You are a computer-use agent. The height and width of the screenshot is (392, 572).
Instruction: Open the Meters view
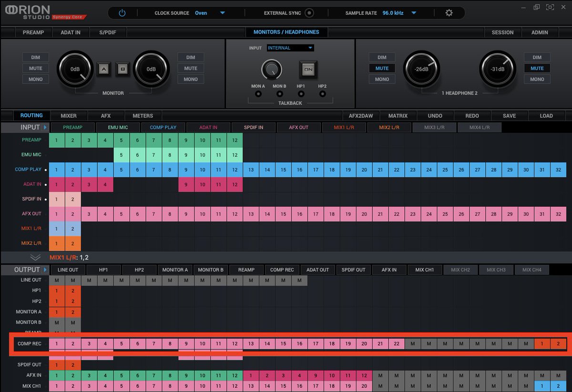tap(143, 115)
